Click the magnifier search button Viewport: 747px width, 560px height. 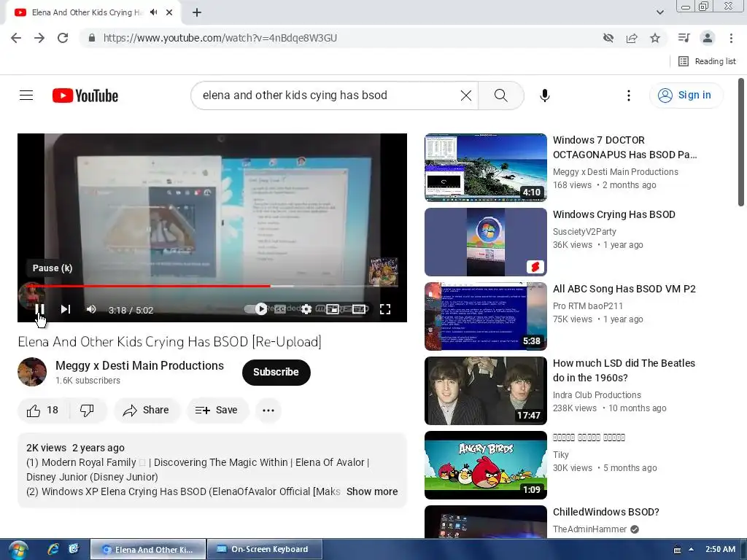tap(500, 96)
